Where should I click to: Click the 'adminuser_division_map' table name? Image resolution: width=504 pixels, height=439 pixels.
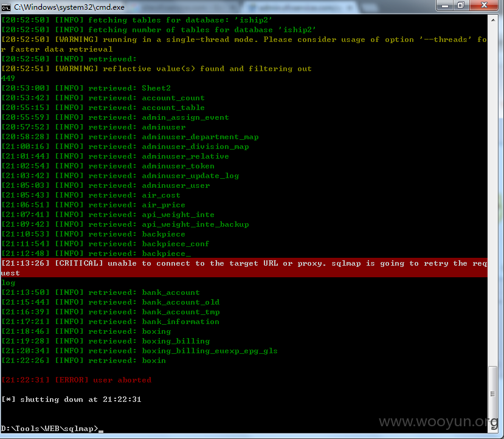point(195,146)
